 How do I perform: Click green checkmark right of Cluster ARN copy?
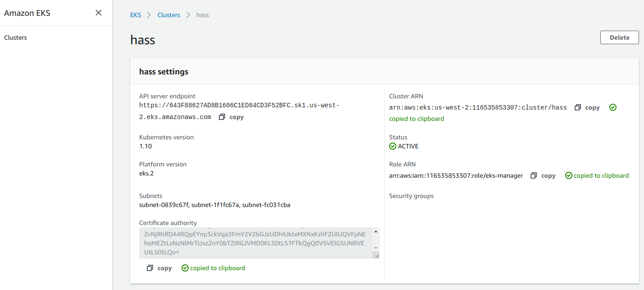point(612,107)
